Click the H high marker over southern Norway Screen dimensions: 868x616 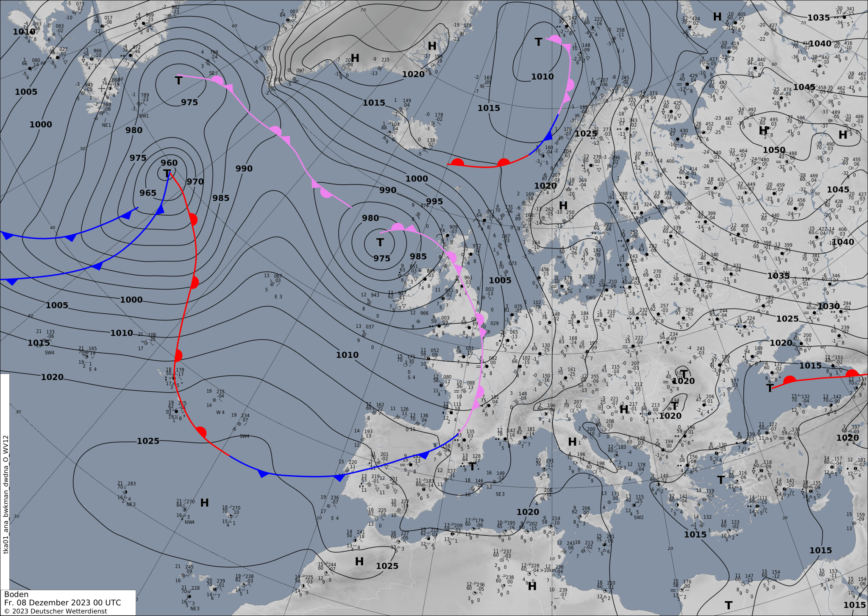point(563,206)
